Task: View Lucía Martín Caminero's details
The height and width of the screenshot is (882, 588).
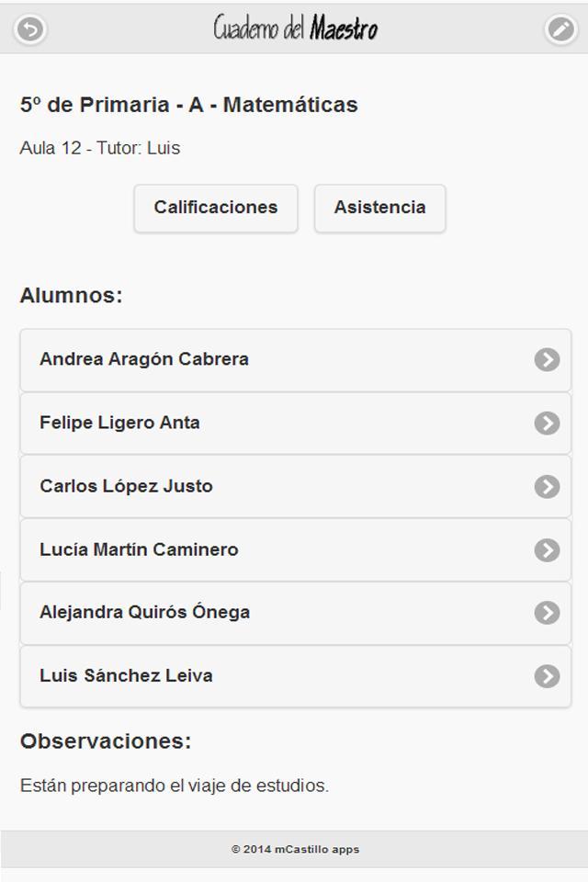Action: coord(139,549)
